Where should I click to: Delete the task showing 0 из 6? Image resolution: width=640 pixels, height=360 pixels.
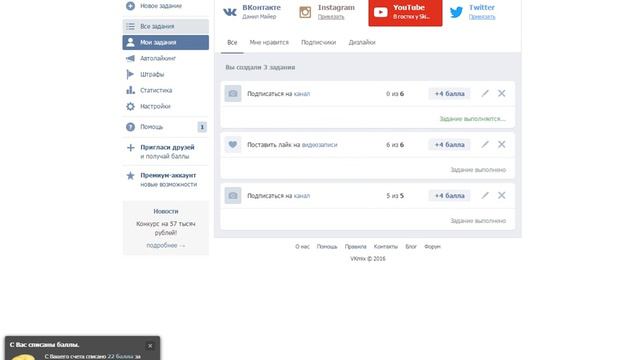[502, 93]
